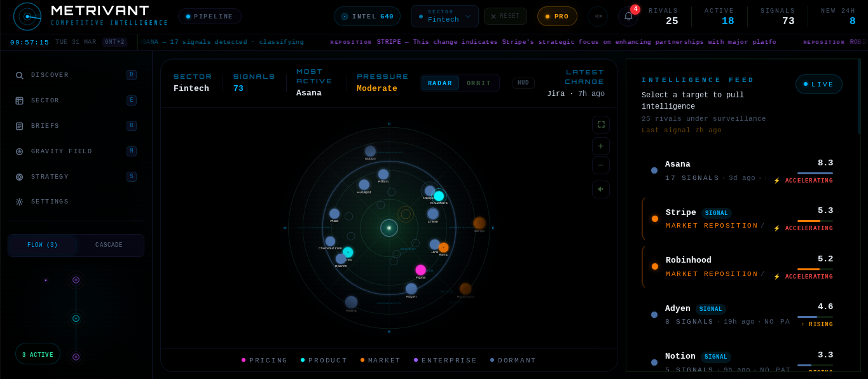Click the Metrivant radar logo icon
Viewport: 868px width, 379px height.
point(27,17)
